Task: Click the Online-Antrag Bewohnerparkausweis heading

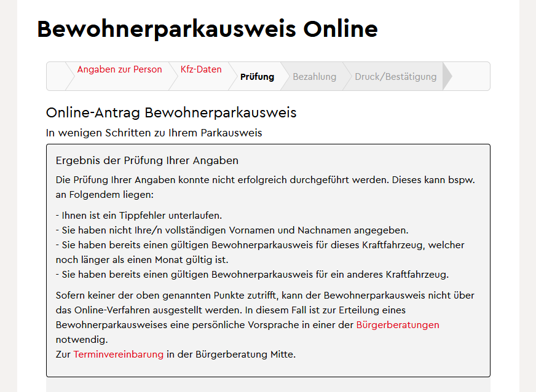Action: click(171, 113)
